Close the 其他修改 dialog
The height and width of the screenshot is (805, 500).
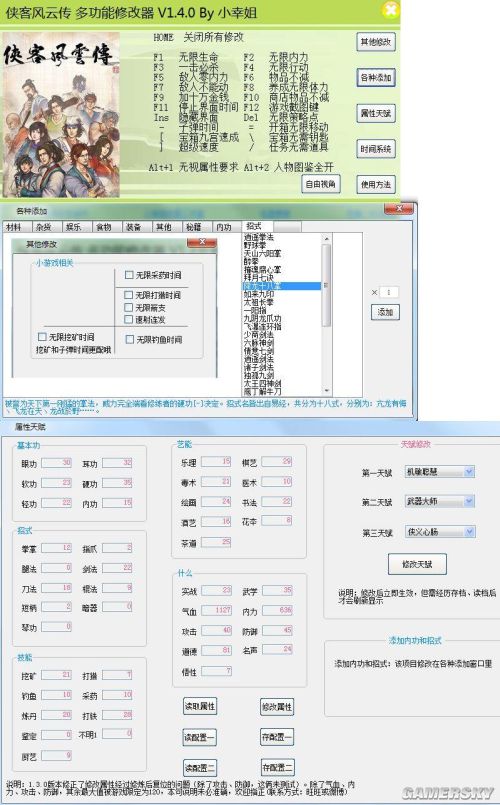202,242
